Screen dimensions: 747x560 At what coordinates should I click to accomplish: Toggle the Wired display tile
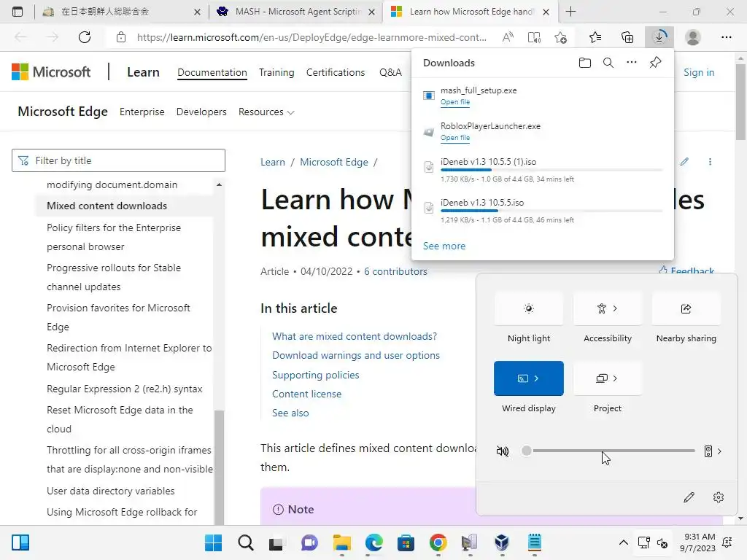(529, 378)
